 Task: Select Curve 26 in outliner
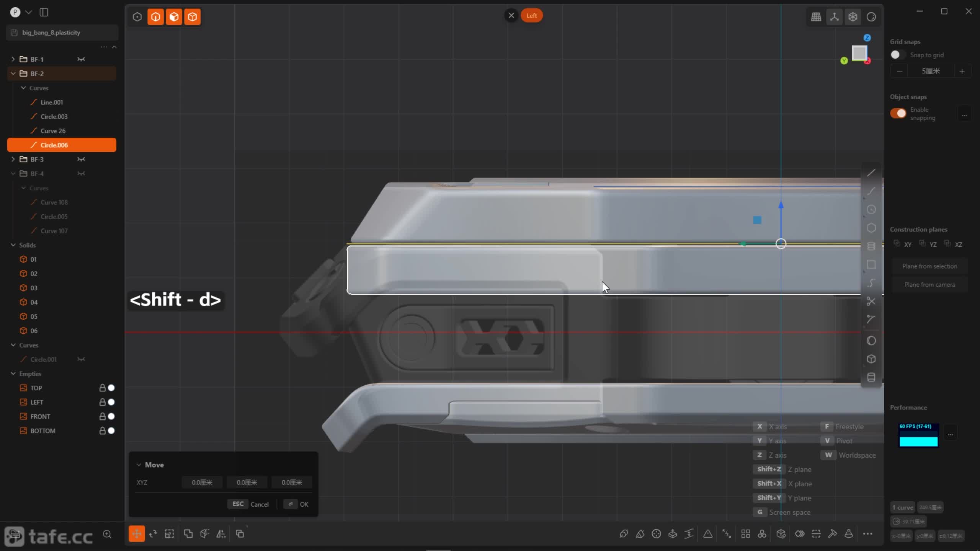pyautogui.click(x=53, y=131)
